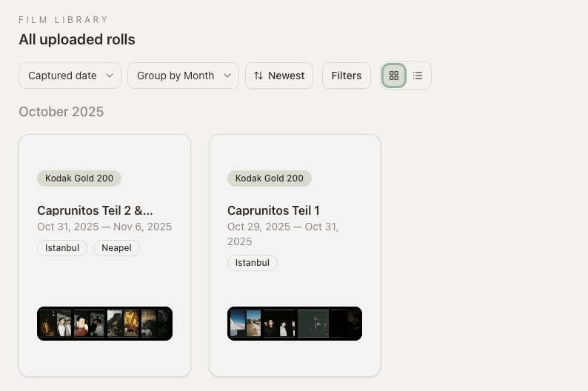This screenshot has width=588, height=391.
Task: Open the Caprunitos Teil 1 roll title
Action: pyautogui.click(x=273, y=210)
